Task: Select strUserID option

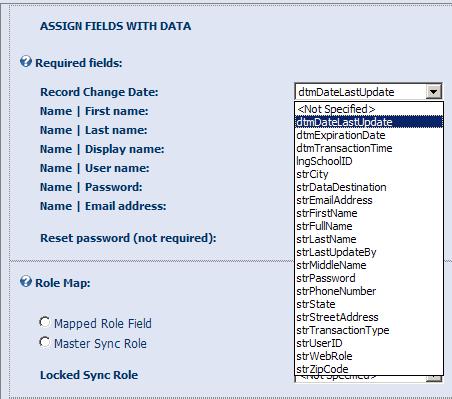Action: pyautogui.click(x=369, y=343)
